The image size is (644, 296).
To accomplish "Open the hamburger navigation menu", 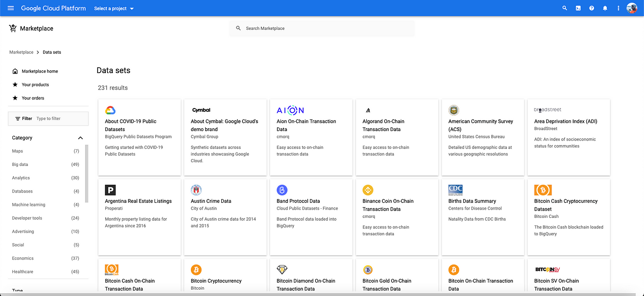I will pos(11,8).
